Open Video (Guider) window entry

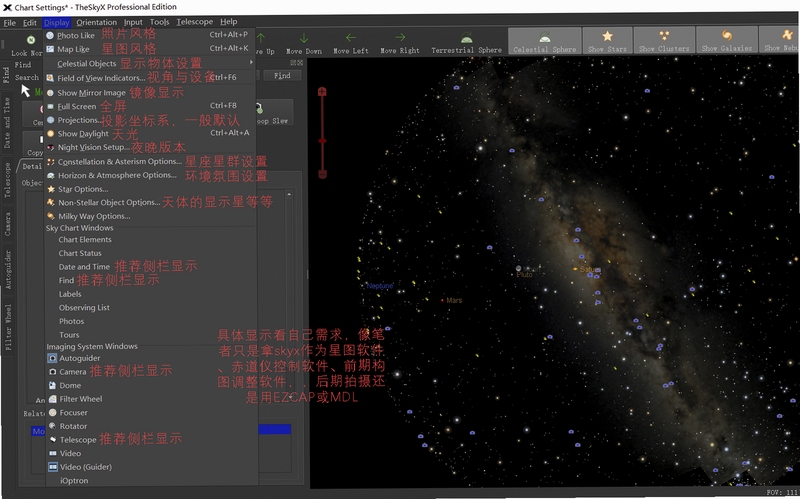coord(86,467)
